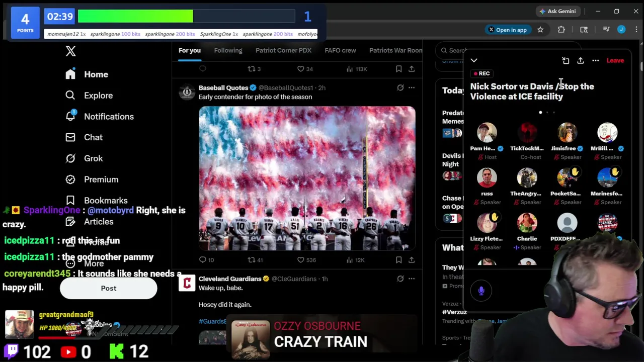Viewport: 644px width, 362px height.
Task: Click the Premium verified badge icon
Action: point(70,179)
